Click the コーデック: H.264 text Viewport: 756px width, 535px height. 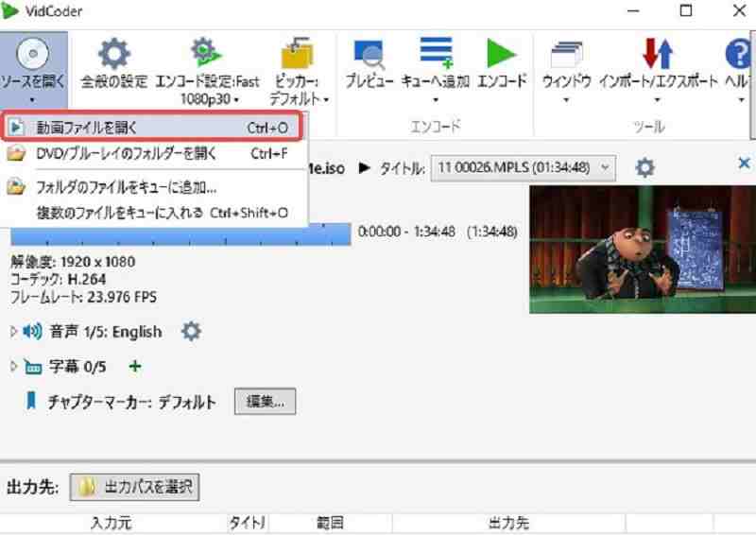click(x=59, y=280)
